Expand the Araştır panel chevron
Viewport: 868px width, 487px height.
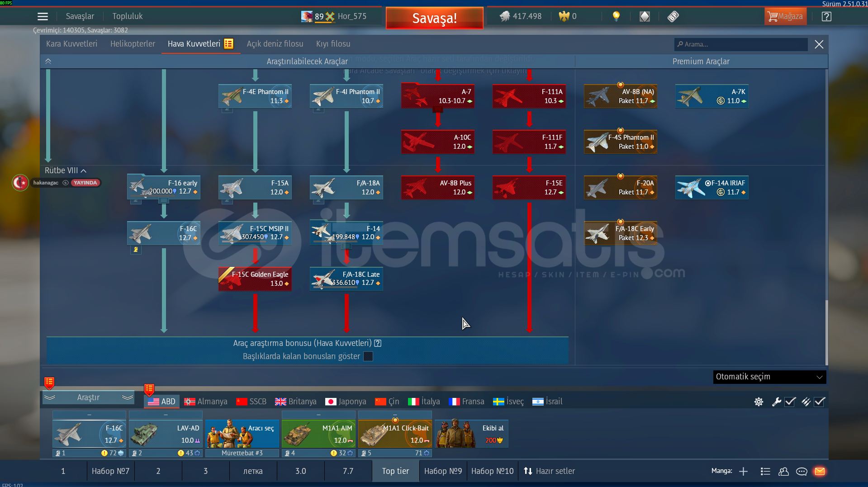88,397
